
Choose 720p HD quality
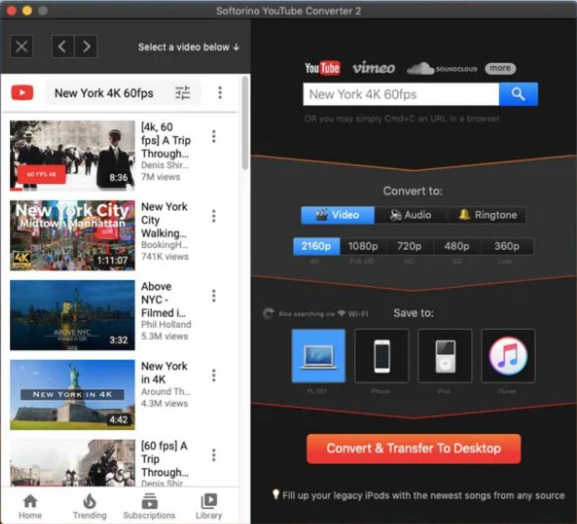click(410, 246)
